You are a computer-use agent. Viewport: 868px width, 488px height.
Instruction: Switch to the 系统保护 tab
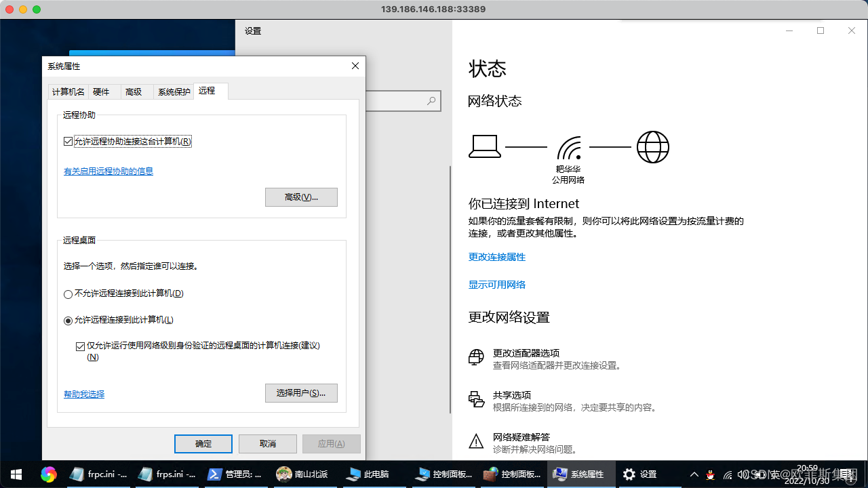click(173, 91)
